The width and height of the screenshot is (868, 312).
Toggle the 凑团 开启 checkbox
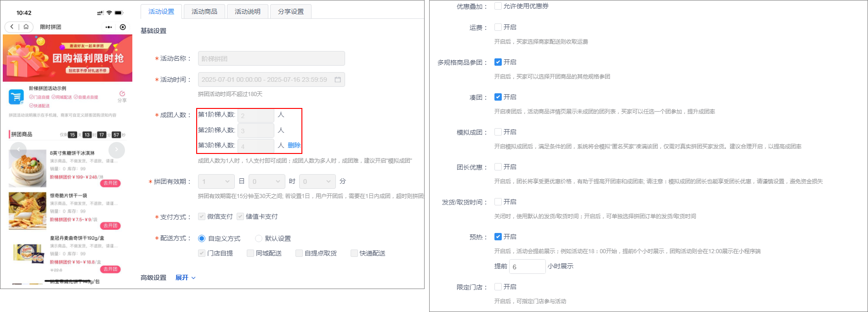[x=498, y=97]
